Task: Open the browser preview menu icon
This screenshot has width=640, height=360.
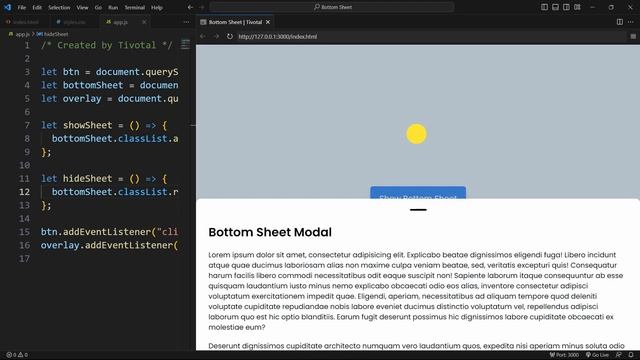Action: (x=633, y=36)
